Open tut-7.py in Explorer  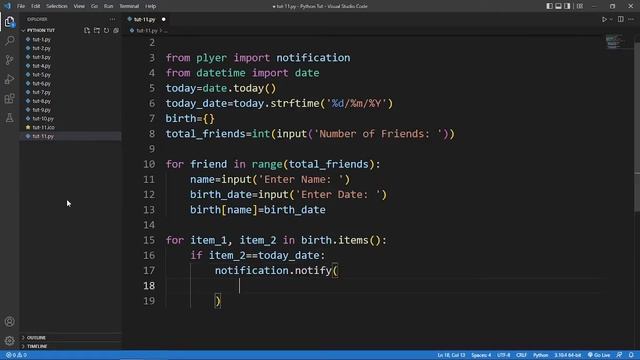pos(41,92)
